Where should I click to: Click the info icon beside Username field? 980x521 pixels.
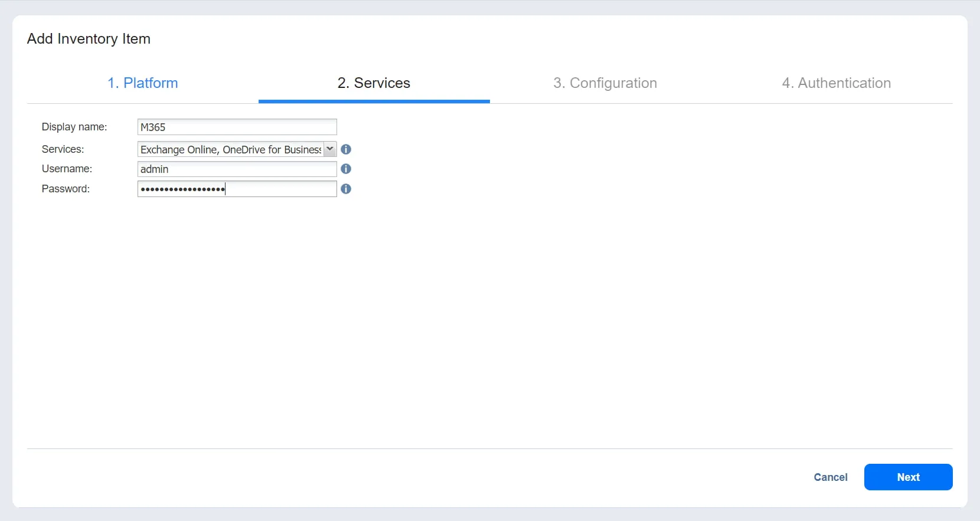(346, 169)
